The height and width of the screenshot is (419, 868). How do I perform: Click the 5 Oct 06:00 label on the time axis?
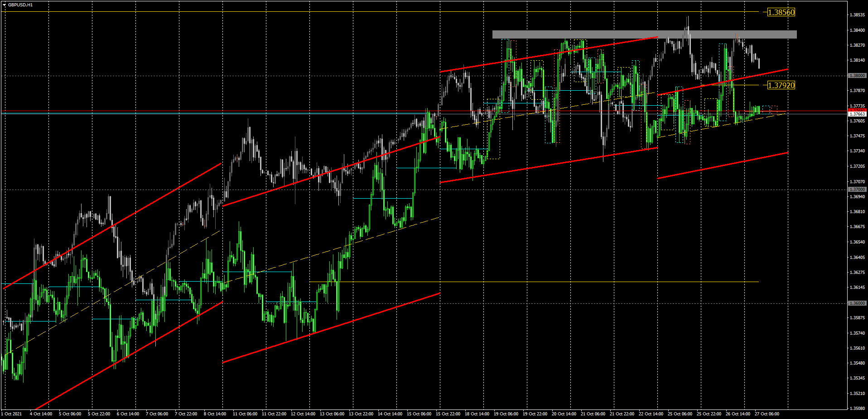tap(70, 414)
